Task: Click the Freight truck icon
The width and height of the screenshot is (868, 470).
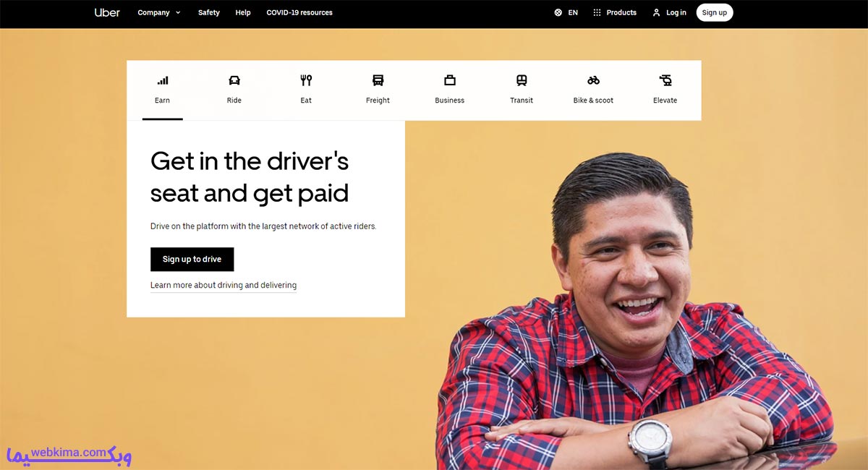Action: pos(378,80)
